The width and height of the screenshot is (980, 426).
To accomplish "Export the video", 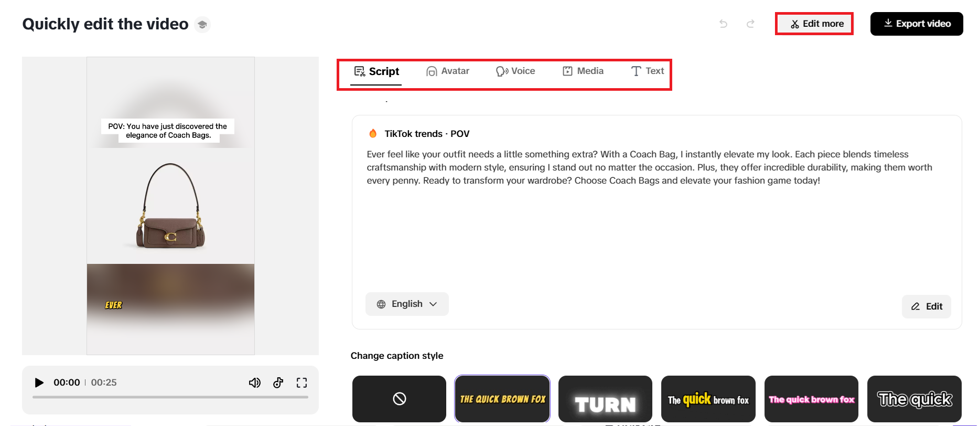I will (x=917, y=24).
